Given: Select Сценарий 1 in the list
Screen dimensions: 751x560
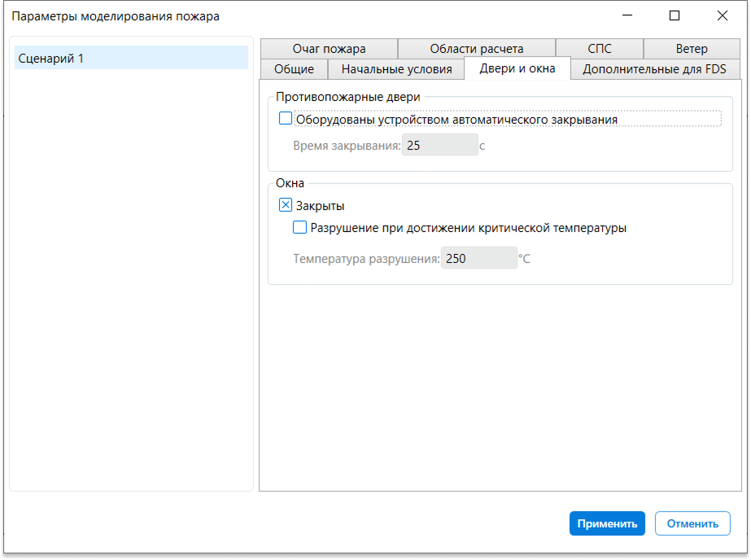Looking at the screenshot, I should (131, 58).
